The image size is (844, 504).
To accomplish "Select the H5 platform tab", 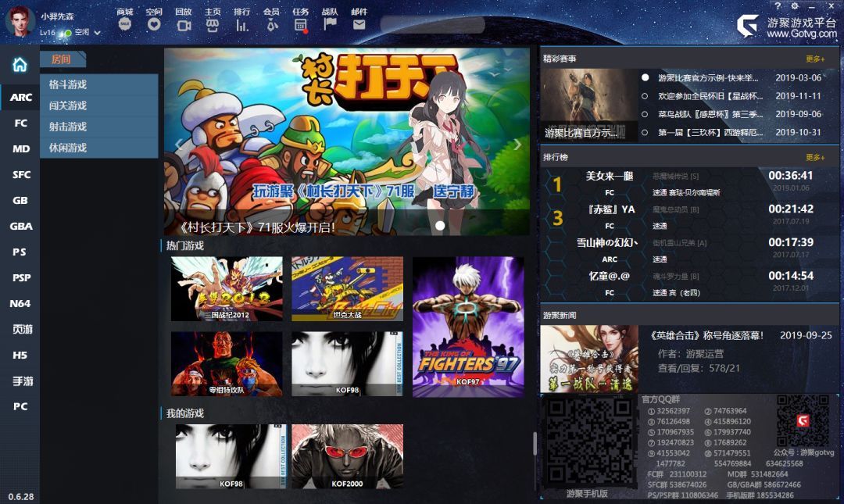I will click(20, 355).
